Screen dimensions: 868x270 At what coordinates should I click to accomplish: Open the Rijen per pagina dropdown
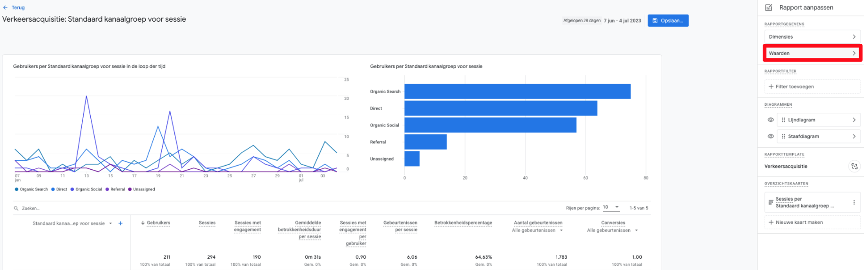(x=611, y=207)
